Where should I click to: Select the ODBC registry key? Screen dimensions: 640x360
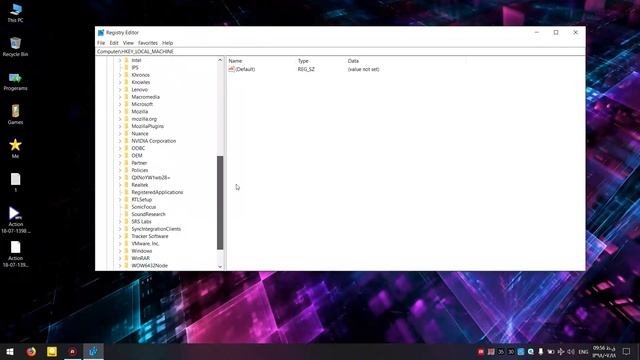138,149
